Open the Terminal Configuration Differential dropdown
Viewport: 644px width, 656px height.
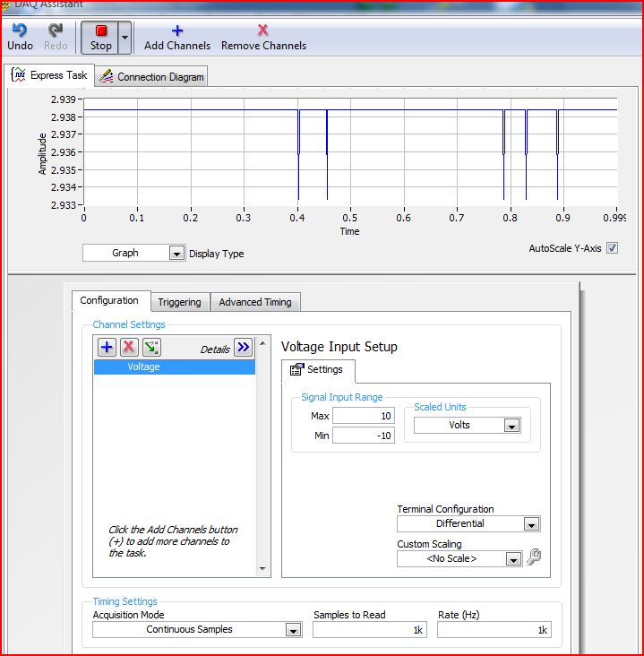click(468, 523)
